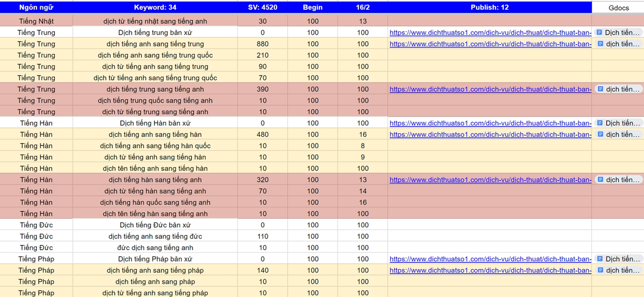Image resolution: width=644 pixels, height=297 pixels.
Task: Follow the link in 'dịch tiếng anh sang tiếng trung' row
Action: [x=491, y=44]
